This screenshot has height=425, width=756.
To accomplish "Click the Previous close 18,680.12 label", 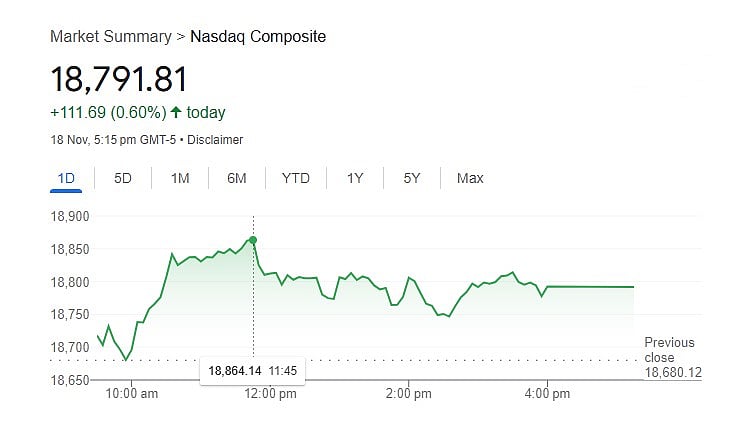I will (672, 357).
